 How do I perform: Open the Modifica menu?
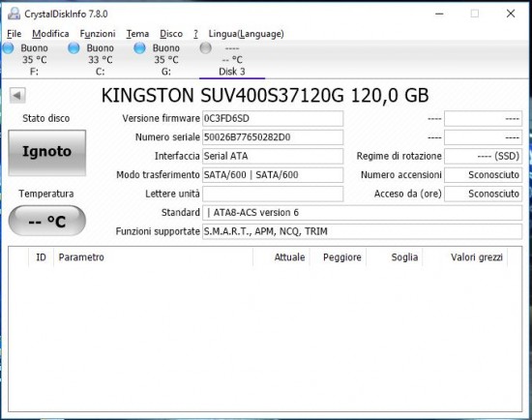pyautogui.click(x=50, y=34)
